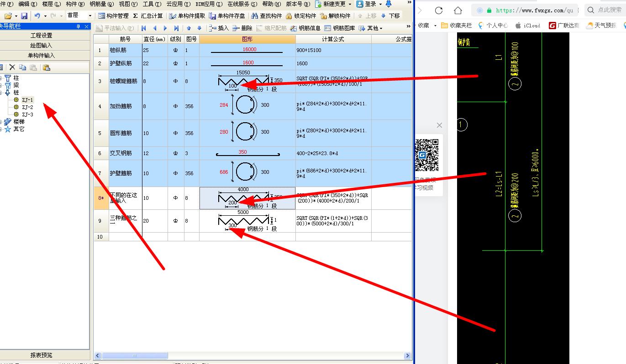Go to next record arrow icon
The height and width of the screenshot is (364, 626).
tap(165, 28)
